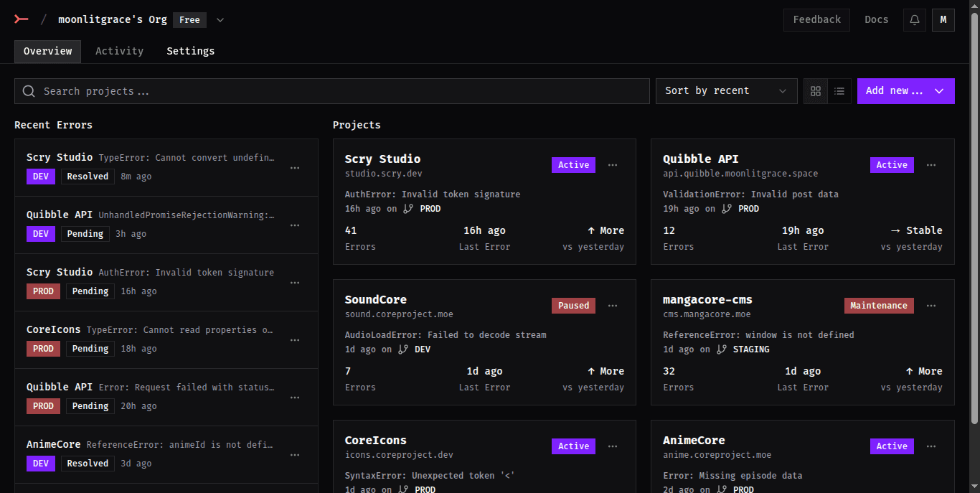Open AnimeCore project card menu
This screenshot has width=980, height=493.
pos(931,446)
